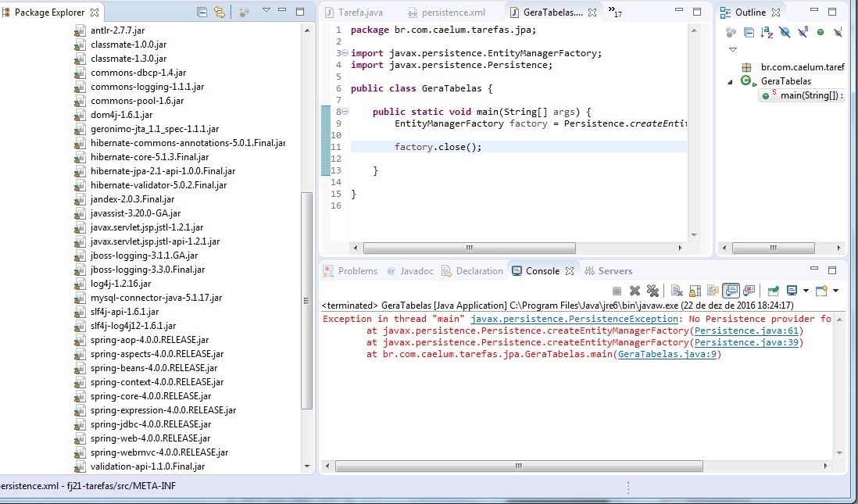Viewport: 858px width, 504px height.
Task: Select slf4j-api-1.6.1.jar
Action: [x=125, y=312]
